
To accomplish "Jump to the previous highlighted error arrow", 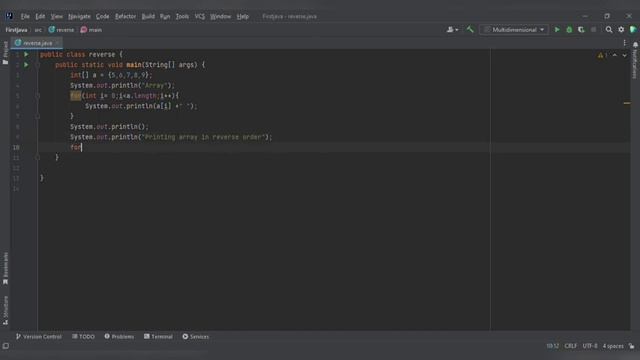I will pyautogui.click(x=615, y=55).
